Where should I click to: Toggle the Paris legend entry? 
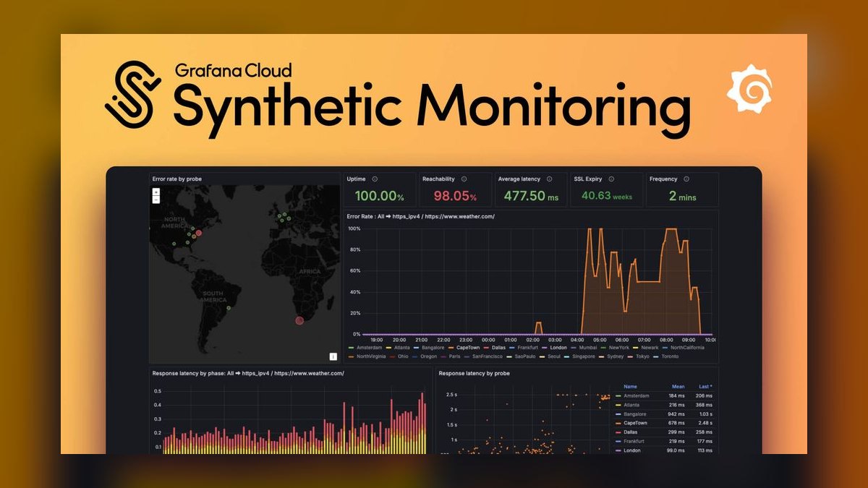[x=452, y=356]
